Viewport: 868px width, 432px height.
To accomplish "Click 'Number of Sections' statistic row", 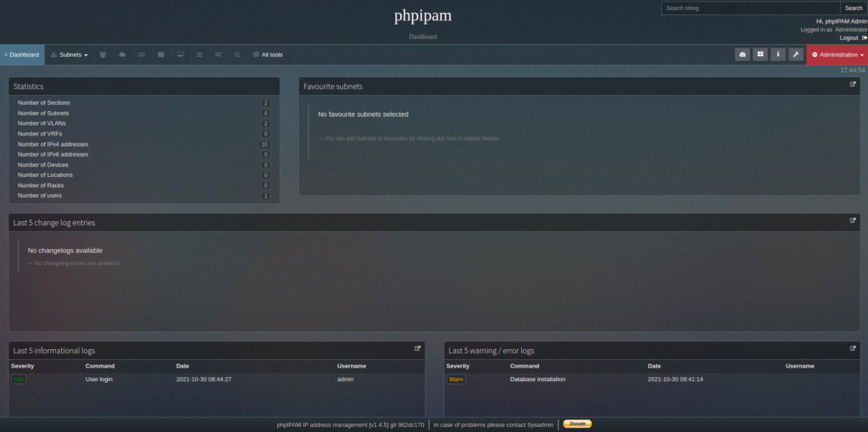I will pyautogui.click(x=144, y=102).
